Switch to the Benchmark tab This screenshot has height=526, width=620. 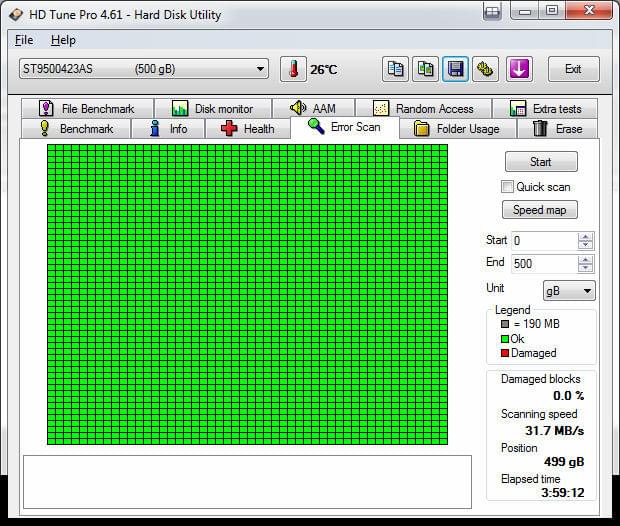(x=76, y=129)
